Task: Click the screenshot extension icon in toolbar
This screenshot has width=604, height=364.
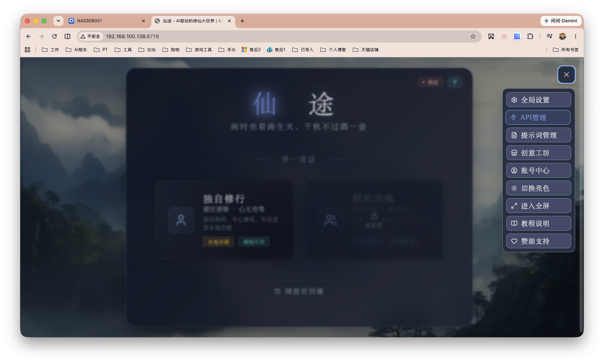Action: [491, 36]
